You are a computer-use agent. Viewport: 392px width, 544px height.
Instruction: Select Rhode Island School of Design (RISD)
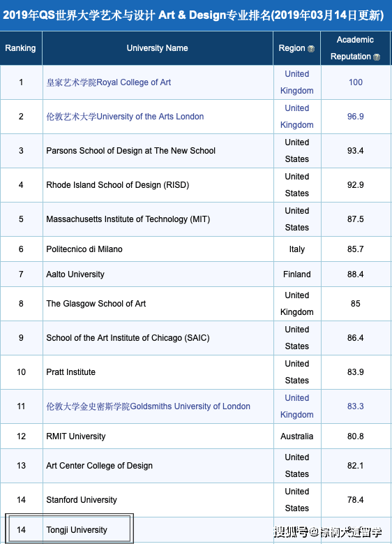[117, 185]
